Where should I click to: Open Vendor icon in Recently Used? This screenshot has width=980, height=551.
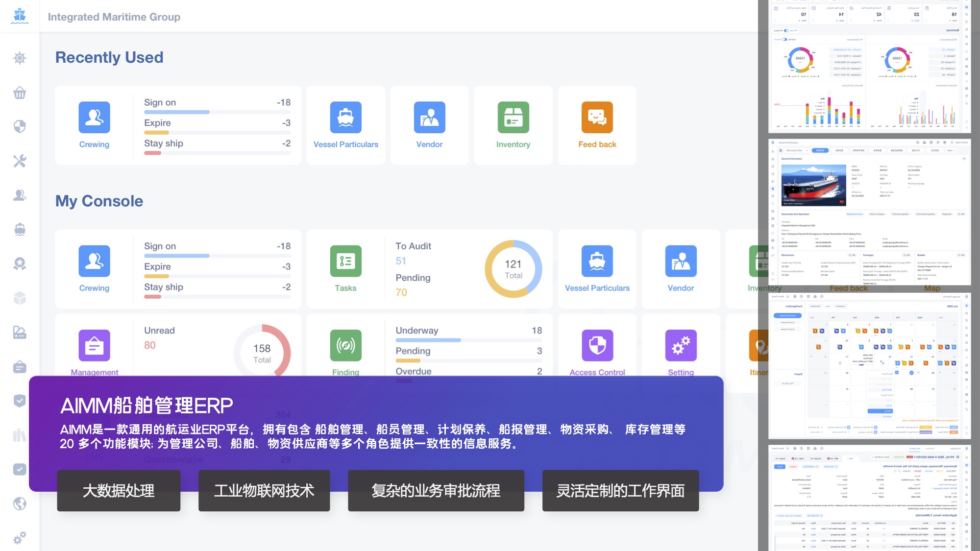click(x=430, y=118)
